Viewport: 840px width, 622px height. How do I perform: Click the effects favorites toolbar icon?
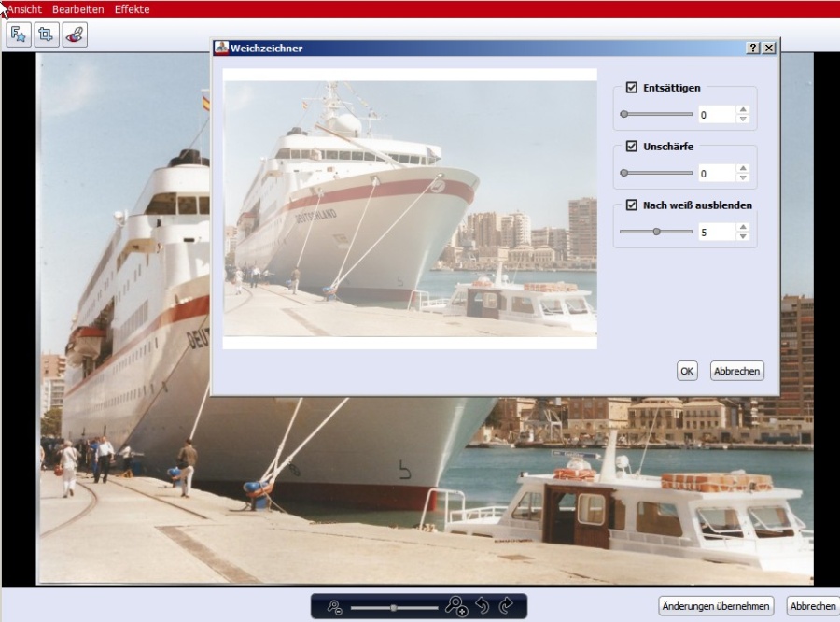19,35
